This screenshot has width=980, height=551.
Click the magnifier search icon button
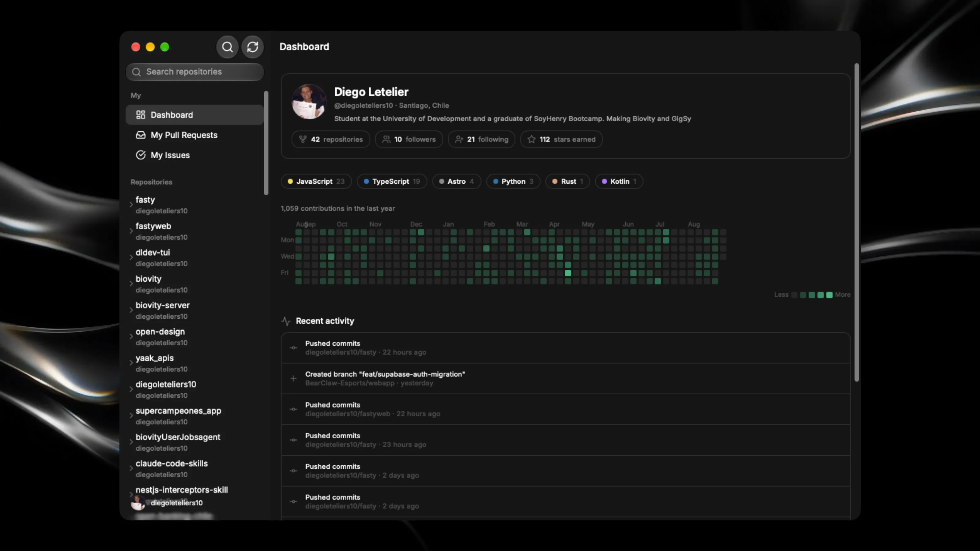pyautogui.click(x=227, y=47)
